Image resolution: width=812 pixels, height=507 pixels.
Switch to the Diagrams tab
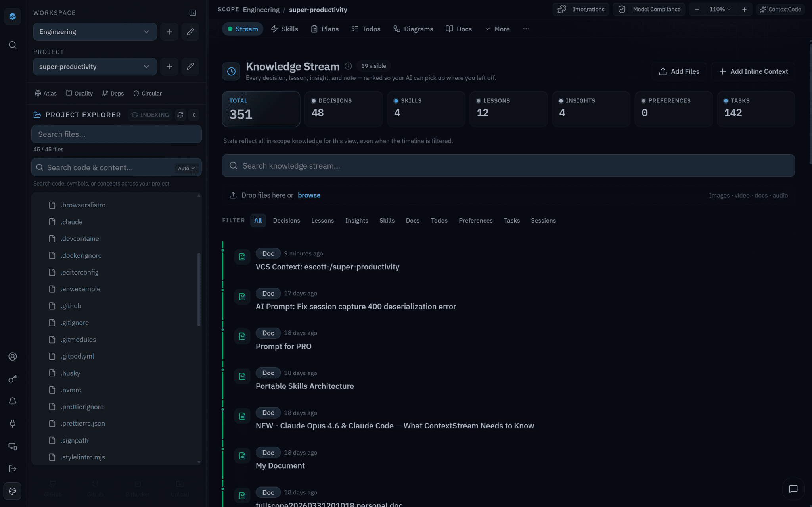413,29
